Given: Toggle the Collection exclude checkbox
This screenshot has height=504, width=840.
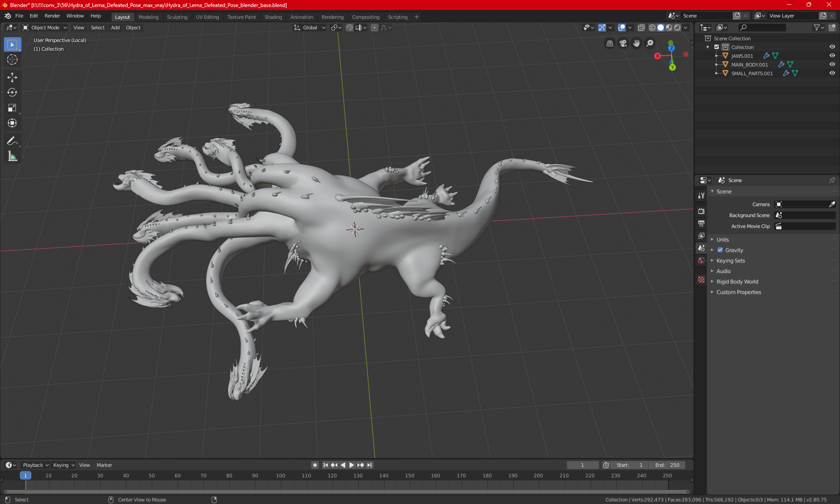Looking at the screenshot, I should 717,47.
